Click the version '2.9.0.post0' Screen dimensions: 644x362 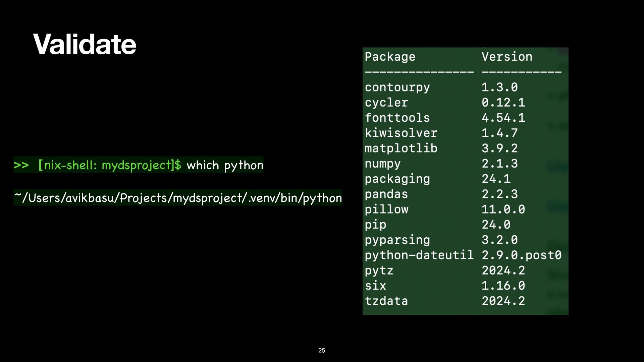point(522,255)
